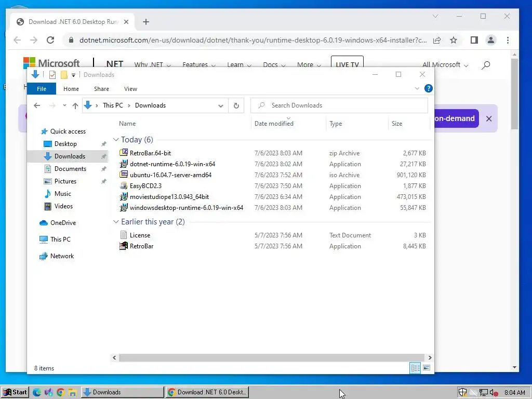The image size is (532, 399).
Task: Dismiss the on-demand banner with X
Action: pyautogui.click(x=489, y=119)
